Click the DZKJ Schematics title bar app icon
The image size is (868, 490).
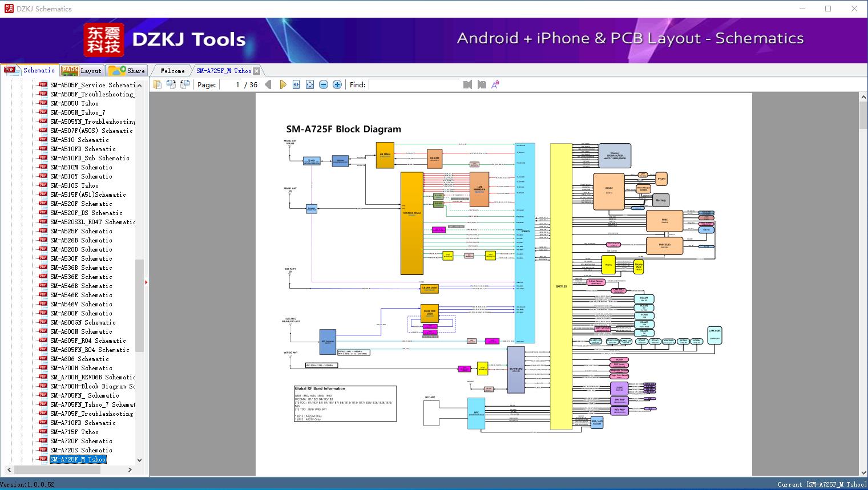8,9
